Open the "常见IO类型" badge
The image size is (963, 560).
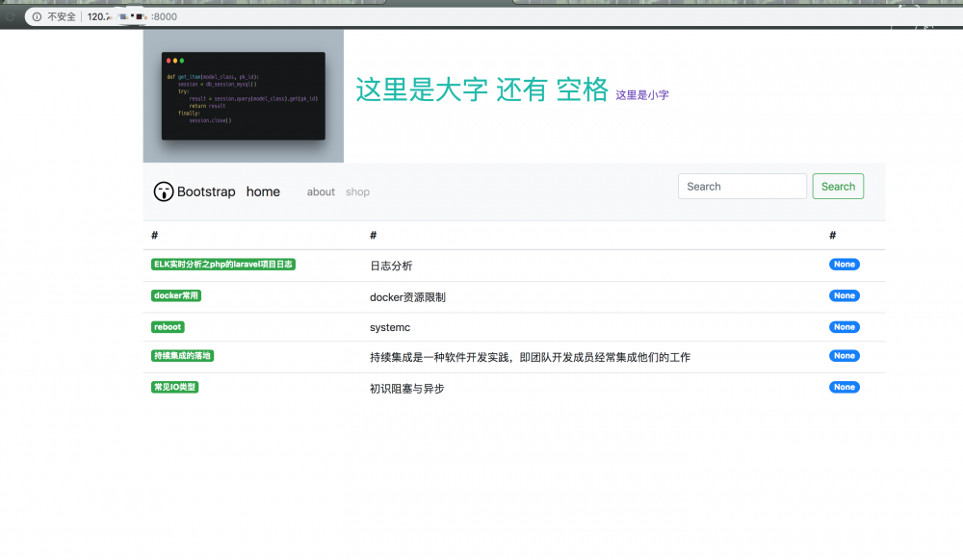pos(174,387)
